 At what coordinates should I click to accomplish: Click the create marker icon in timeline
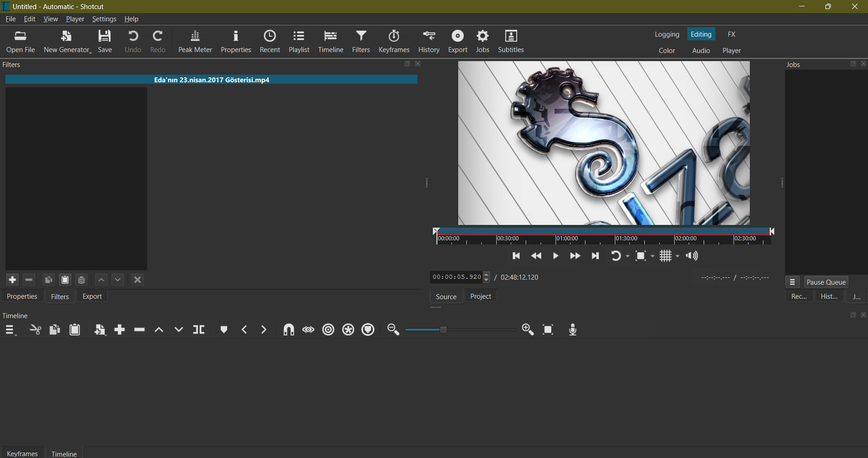[224, 330]
